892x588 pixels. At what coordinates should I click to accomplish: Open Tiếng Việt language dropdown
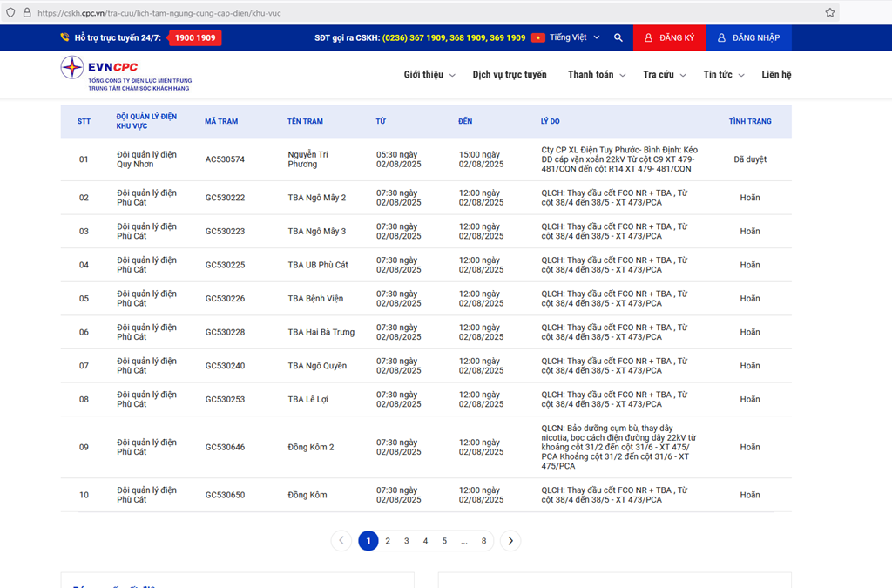572,38
